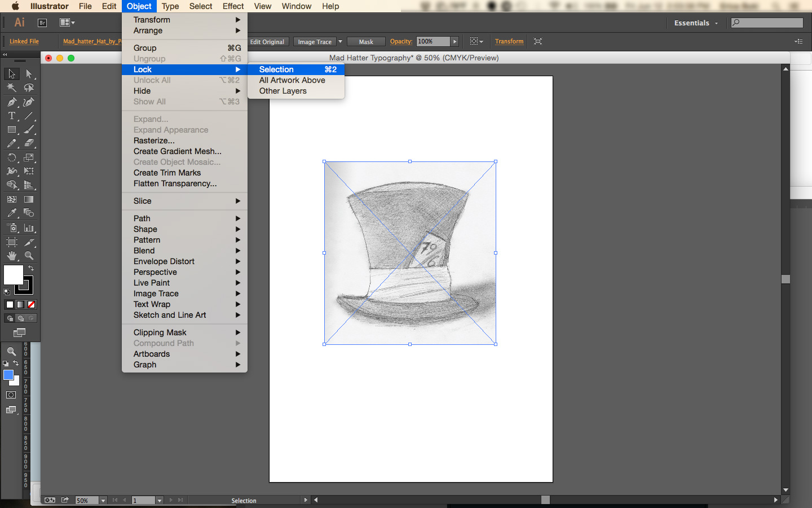812x508 pixels.
Task: Open the zoom level dropdown arrow
Action: pyautogui.click(x=103, y=501)
